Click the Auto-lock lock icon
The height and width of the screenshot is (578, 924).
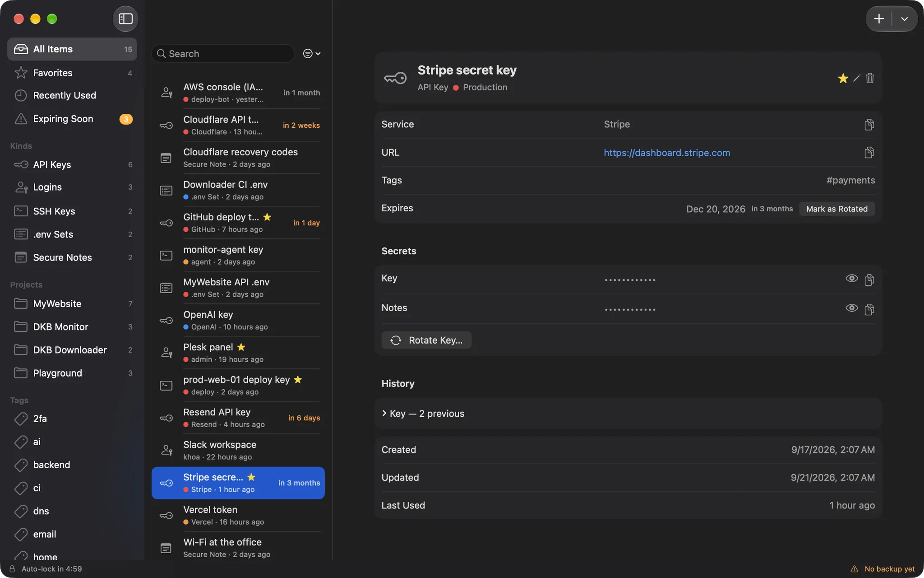12,569
